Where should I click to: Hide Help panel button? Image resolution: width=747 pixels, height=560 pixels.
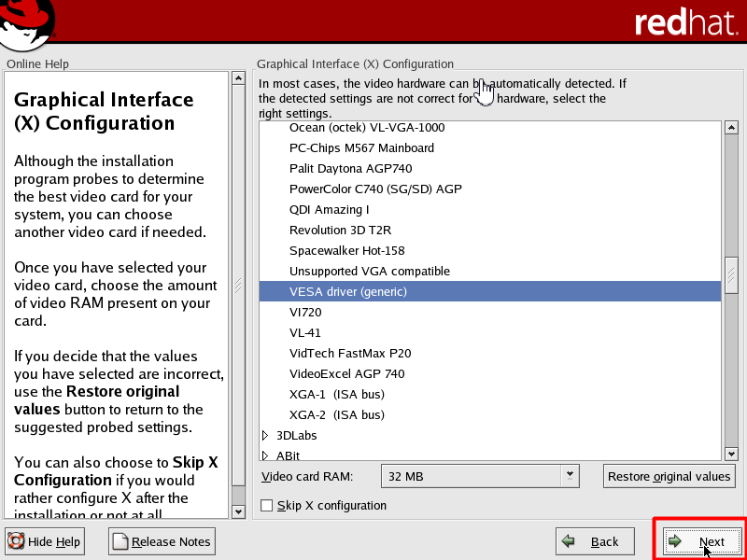[x=44, y=541]
